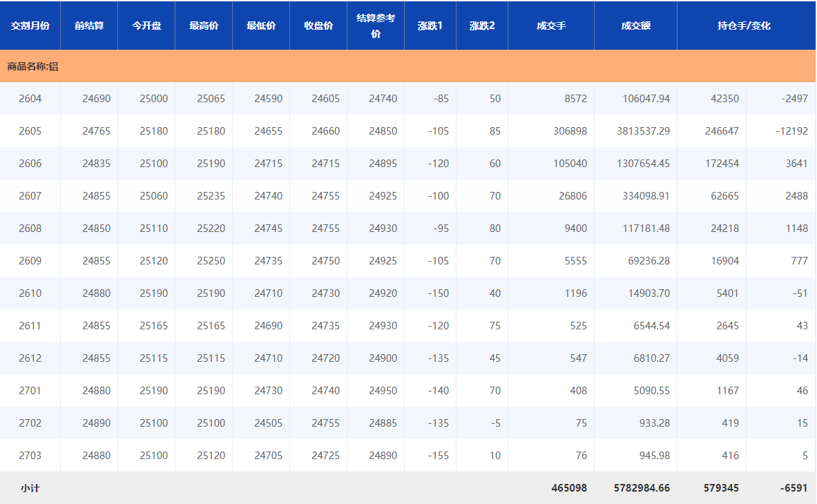
Task: Click the 2605 delivery month cell
Action: (x=30, y=131)
